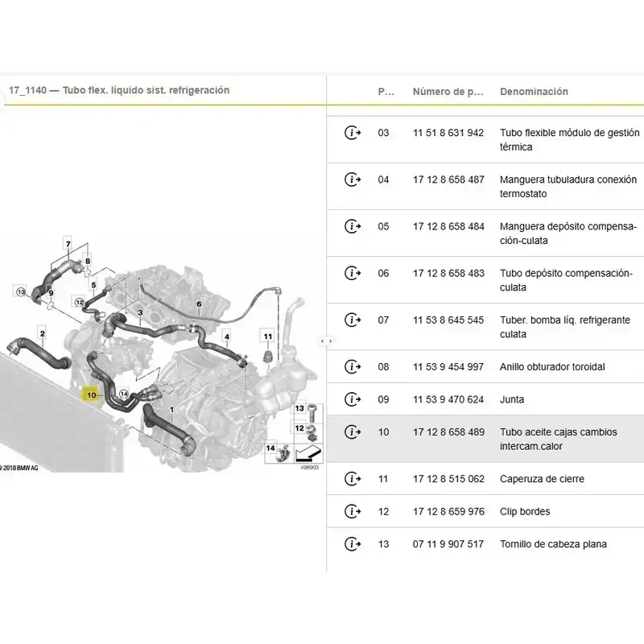Click info icon for row 03 flexible tube
Image resolution: width=644 pixels, height=644 pixels.
pyautogui.click(x=352, y=133)
